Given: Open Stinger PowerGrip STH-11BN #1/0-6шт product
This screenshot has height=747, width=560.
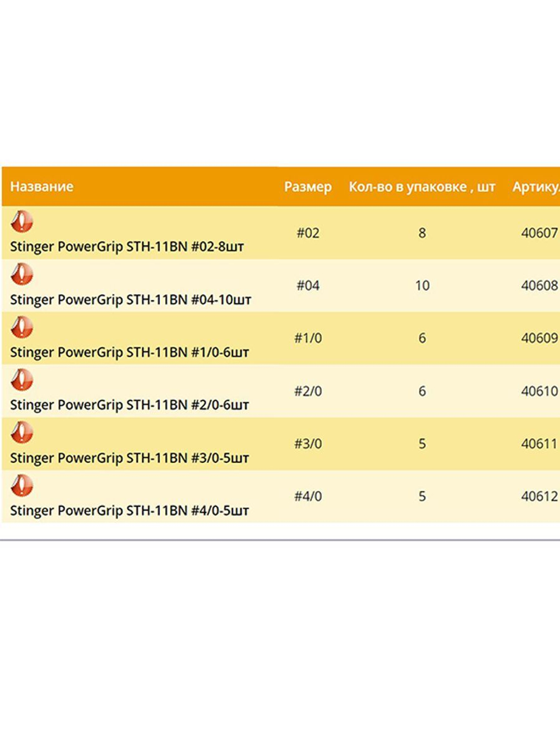Looking at the screenshot, I should [x=129, y=352].
